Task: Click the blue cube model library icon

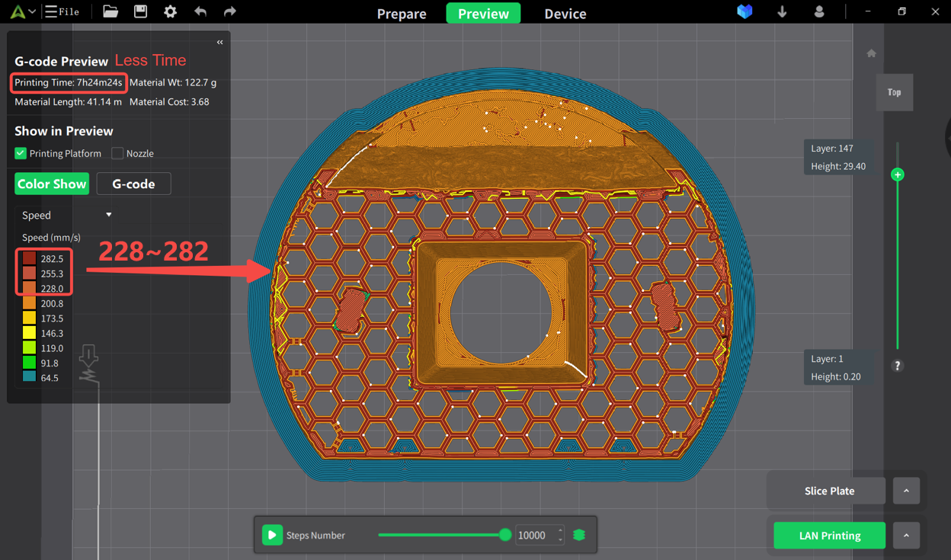Action: (744, 11)
